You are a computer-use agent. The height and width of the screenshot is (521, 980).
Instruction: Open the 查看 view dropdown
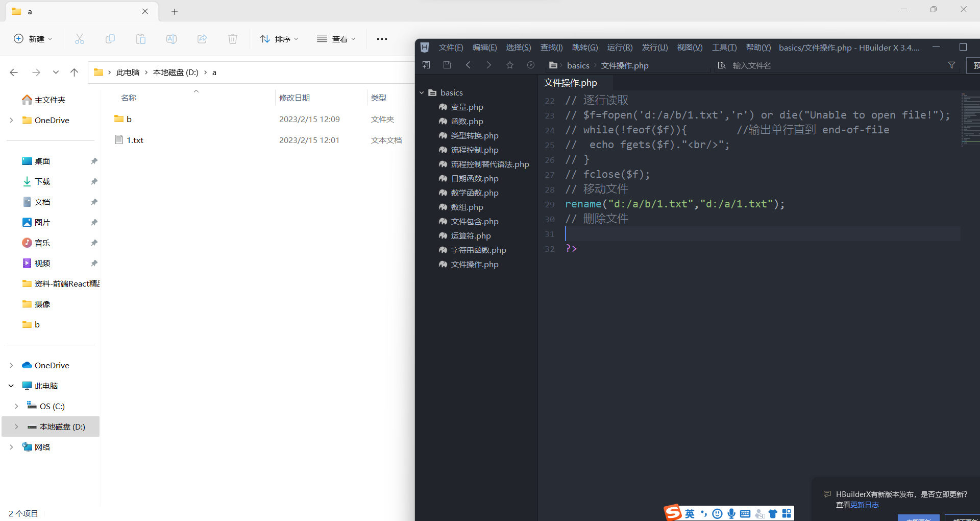click(x=336, y=39)
